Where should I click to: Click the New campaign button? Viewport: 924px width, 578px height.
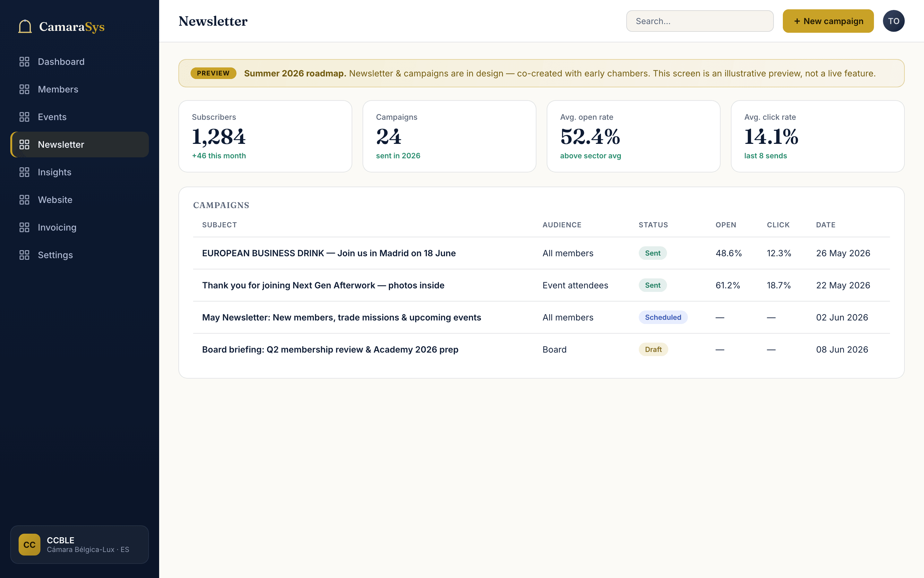[828, 21]
